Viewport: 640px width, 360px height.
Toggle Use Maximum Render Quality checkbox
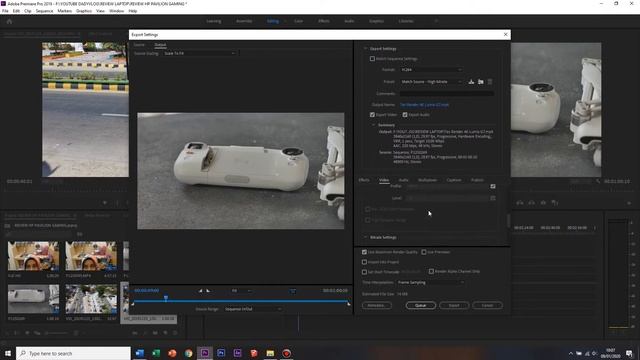coord(364,252)
